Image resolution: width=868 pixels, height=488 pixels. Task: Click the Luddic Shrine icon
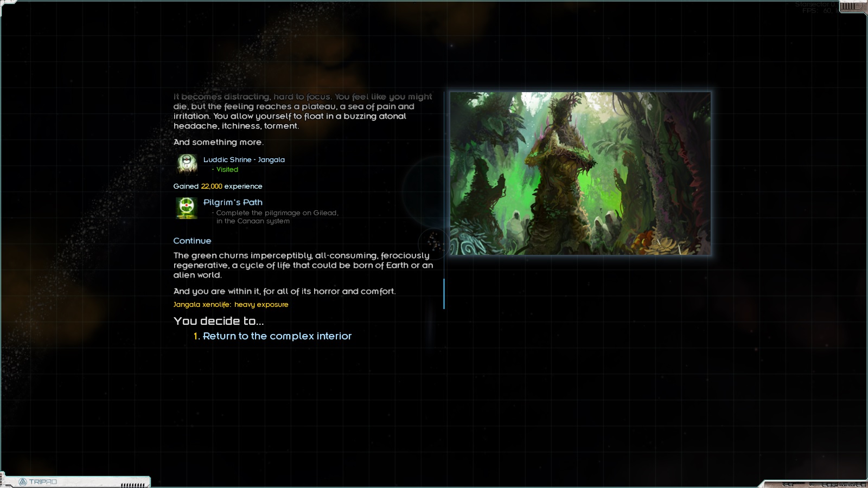(x=187, y=164)
